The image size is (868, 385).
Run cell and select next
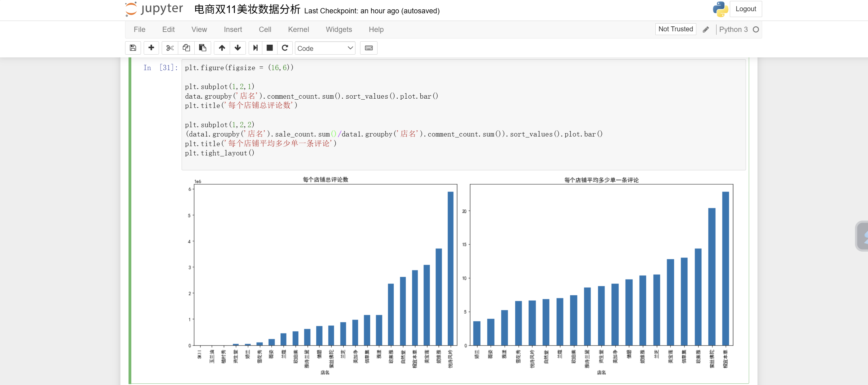pos(255,48)
